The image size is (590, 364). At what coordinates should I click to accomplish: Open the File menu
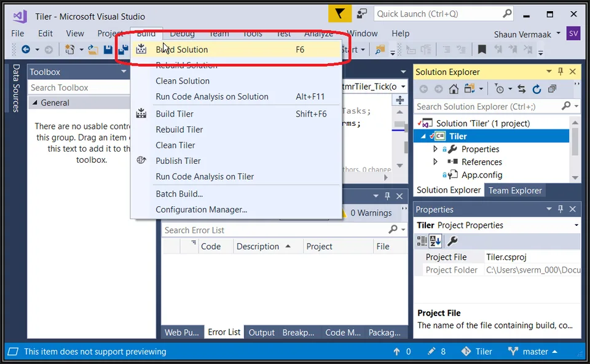point(18,33)
